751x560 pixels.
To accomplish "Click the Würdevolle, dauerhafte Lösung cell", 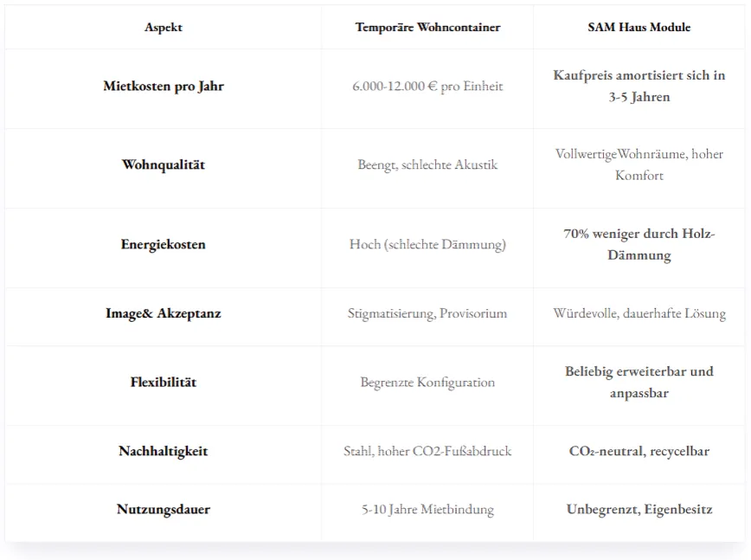I will coord(639,313).
